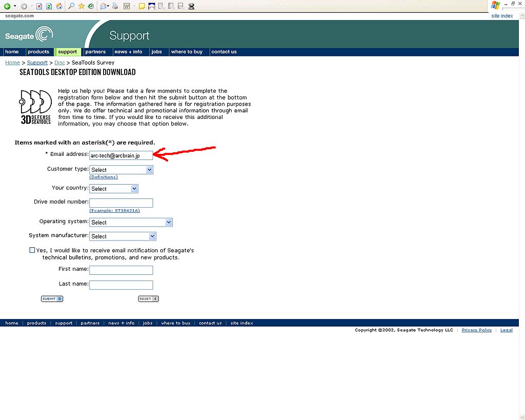Open Search with the magnifying glass icon

click(x=71, y=6)
